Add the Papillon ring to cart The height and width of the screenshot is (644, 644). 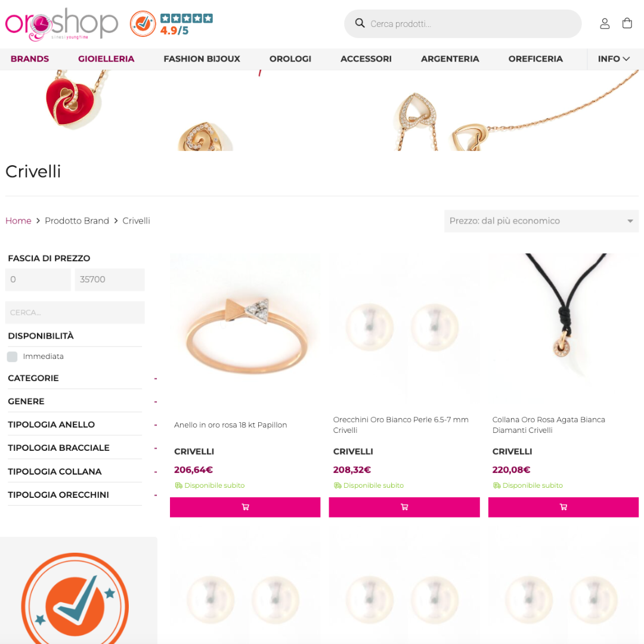pos(245,507)
